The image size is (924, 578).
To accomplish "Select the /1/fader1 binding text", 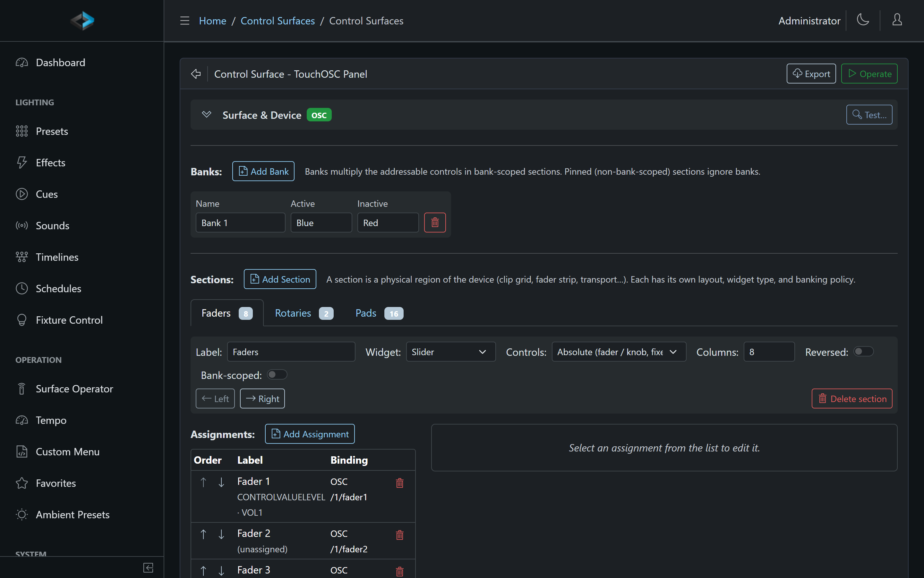I will pyautogui.click(x=349, y=497).
